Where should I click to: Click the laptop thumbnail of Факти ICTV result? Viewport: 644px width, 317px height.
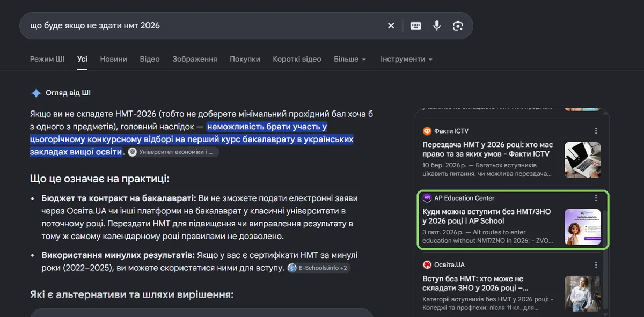pyautogui.click(x=582, y=160)
